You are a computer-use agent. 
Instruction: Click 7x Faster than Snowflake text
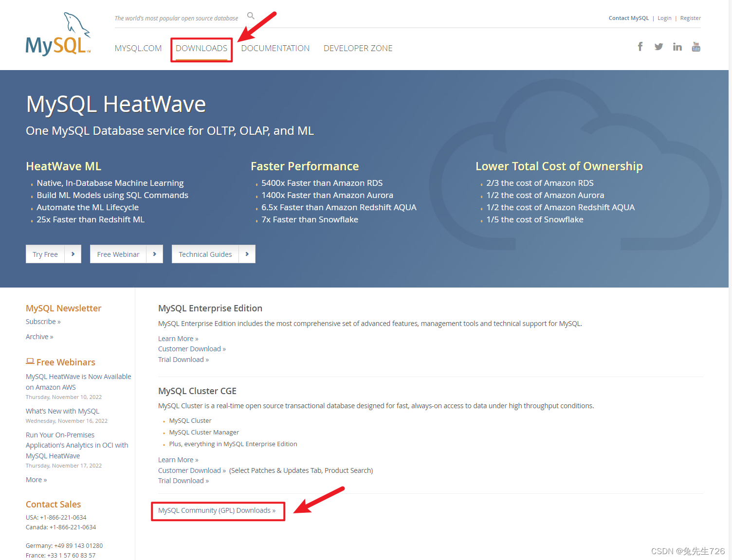(310, 219)
